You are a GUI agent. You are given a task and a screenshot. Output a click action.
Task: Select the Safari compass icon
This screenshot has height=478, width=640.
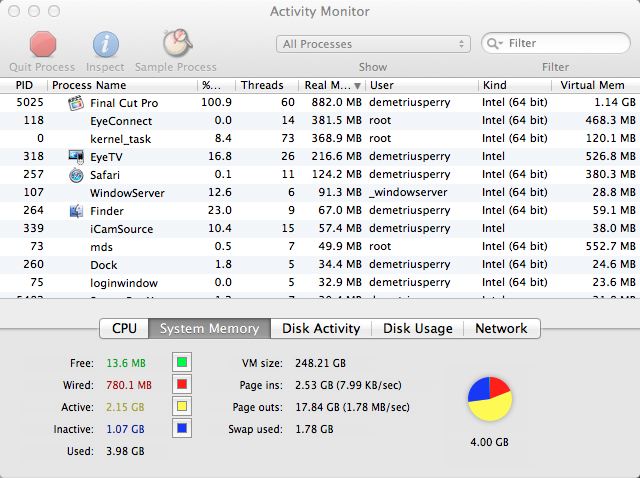point(76,175)
